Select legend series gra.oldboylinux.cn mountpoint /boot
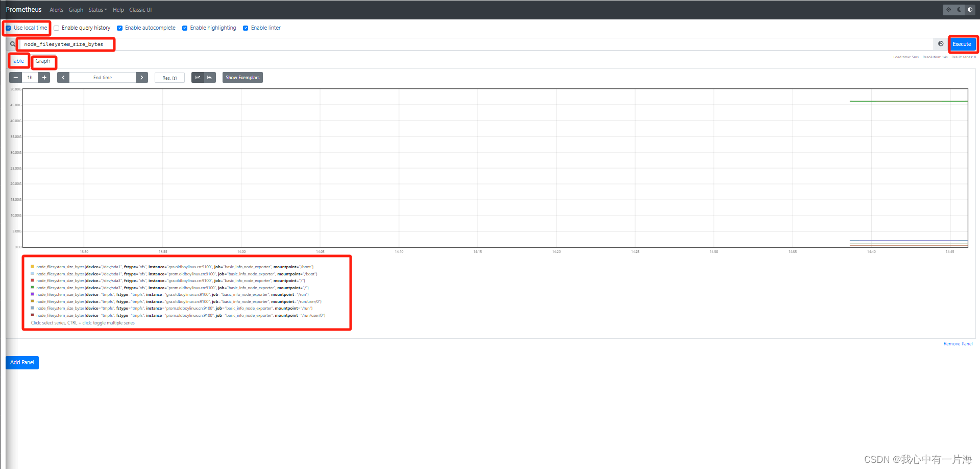Viewport: 980px width, 469px height. (x=175, y=267)
